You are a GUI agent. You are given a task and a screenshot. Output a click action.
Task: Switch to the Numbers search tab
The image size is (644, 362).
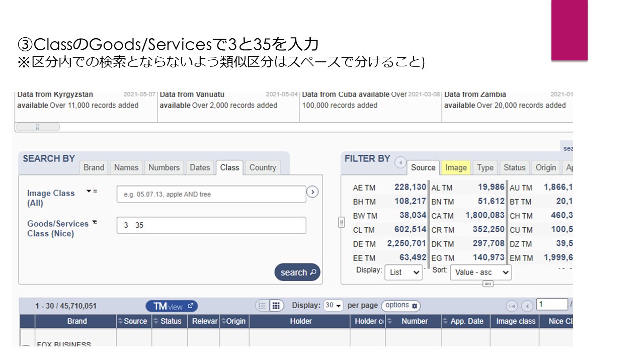(x=164, y=167)
